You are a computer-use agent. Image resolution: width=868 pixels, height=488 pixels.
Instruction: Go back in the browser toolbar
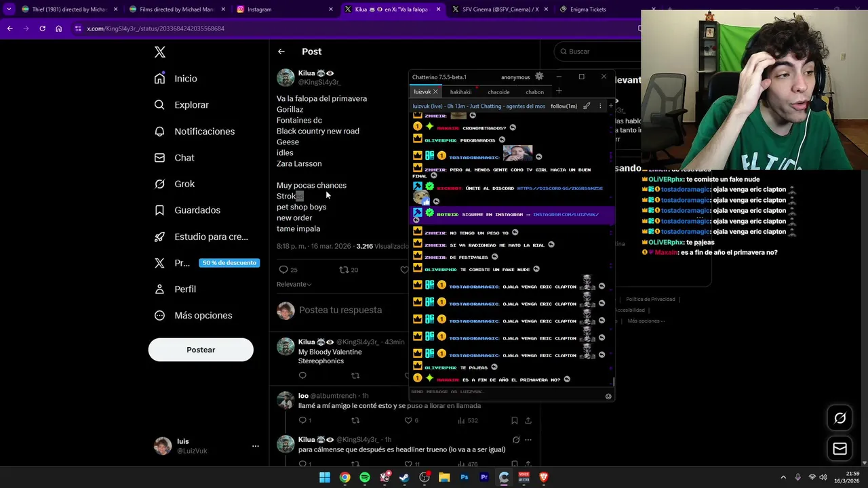tap(9, 28)
